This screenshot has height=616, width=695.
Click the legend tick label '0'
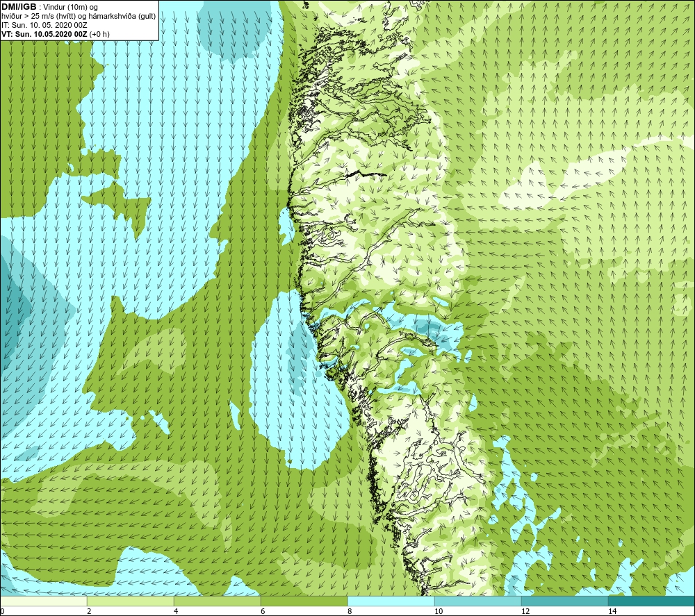pyautogui.click(x=2, y=611)
